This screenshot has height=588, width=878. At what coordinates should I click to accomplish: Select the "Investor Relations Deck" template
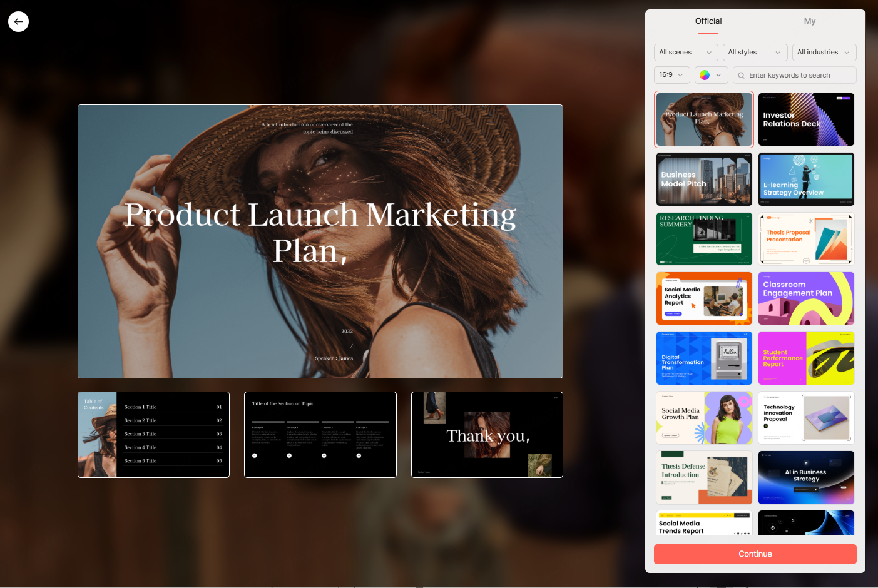806,119
